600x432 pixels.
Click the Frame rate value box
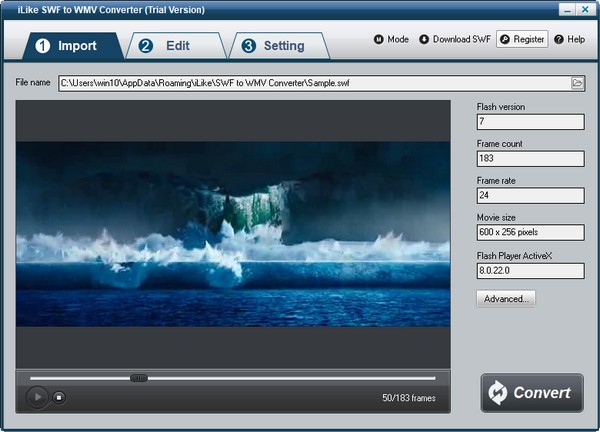530,196
